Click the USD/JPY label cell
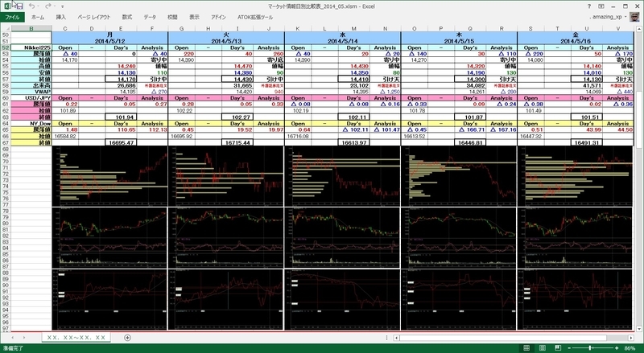 tap(31, 98)
